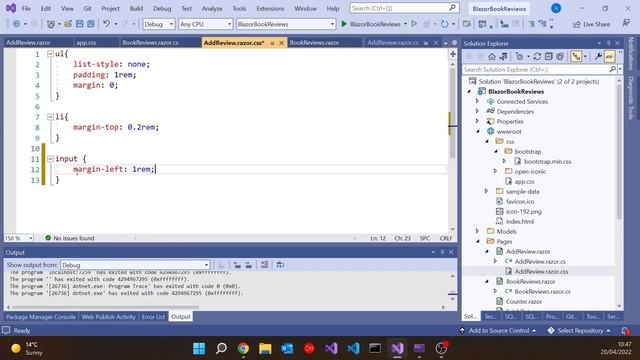Click the editor vertical scrollbar
The width and height of the screenshot is (640, 360).
click(x=452, y=113)
